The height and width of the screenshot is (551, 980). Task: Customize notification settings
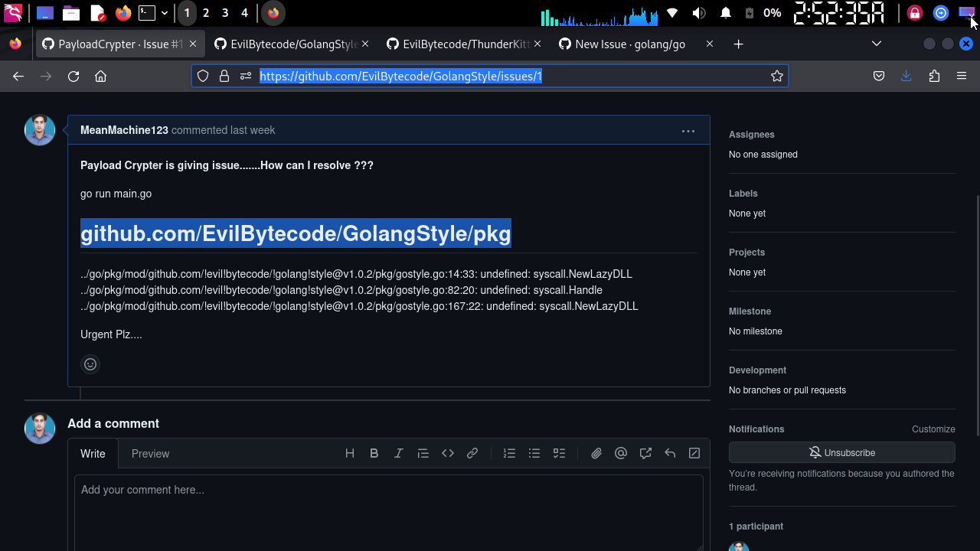[933, 429]
